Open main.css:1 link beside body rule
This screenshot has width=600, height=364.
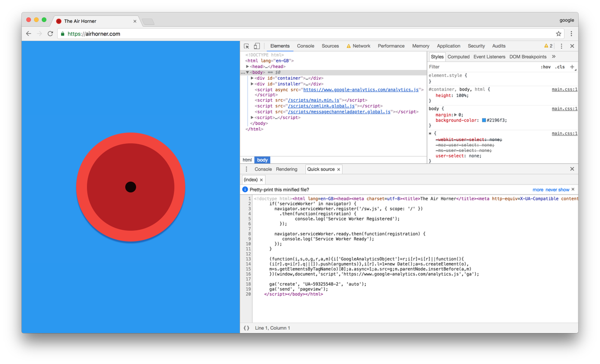564,108
